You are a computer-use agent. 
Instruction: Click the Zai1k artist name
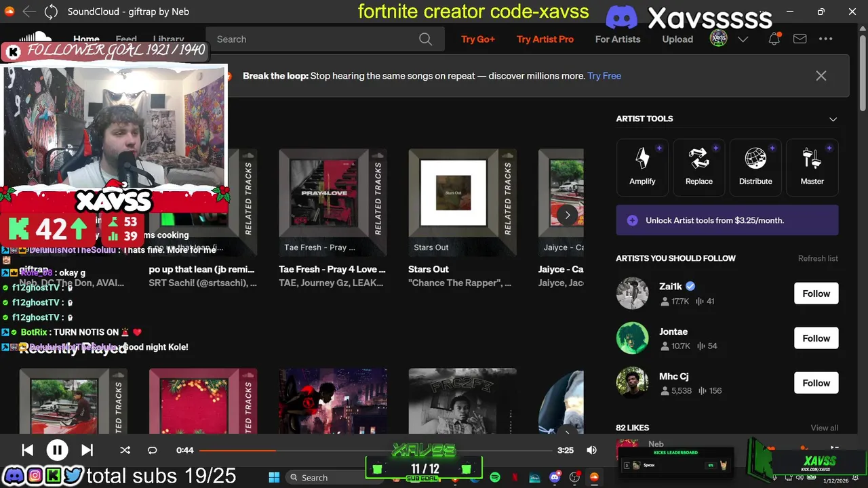coord(671,286)
